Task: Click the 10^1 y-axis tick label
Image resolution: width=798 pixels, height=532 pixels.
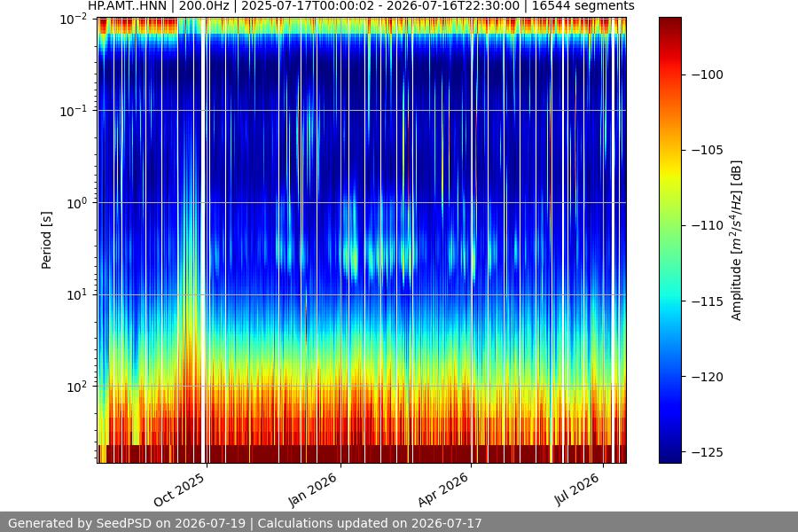Action: [77, 294]
